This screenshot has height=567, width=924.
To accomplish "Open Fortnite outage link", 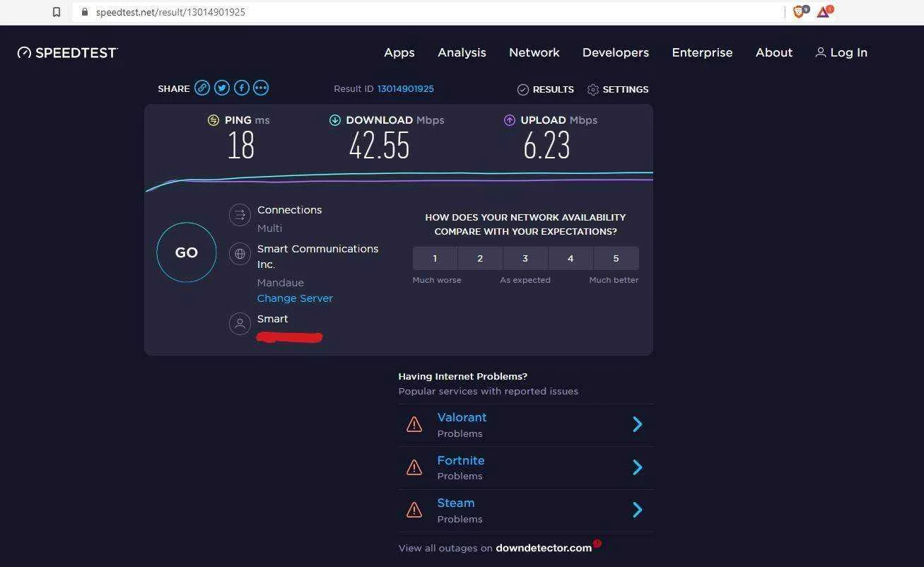I will pyautogui.click(x=461, y=460).
